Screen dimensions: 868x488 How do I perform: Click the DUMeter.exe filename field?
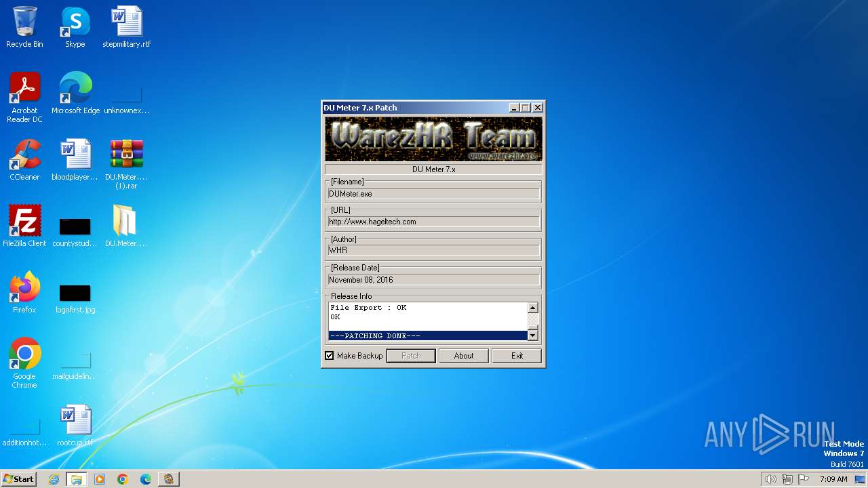433,194
